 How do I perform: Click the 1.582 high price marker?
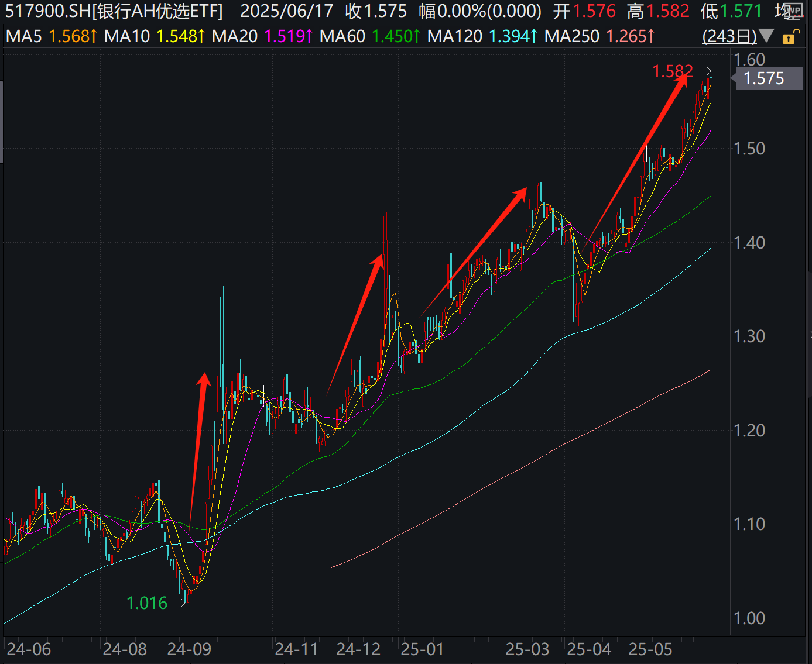coord(672,71)
